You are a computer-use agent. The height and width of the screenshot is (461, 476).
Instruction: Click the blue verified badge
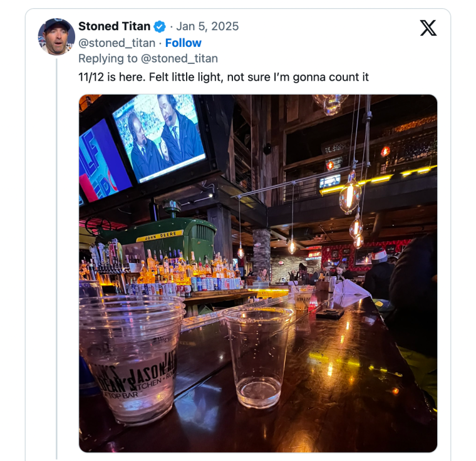[x=160, y=26]
